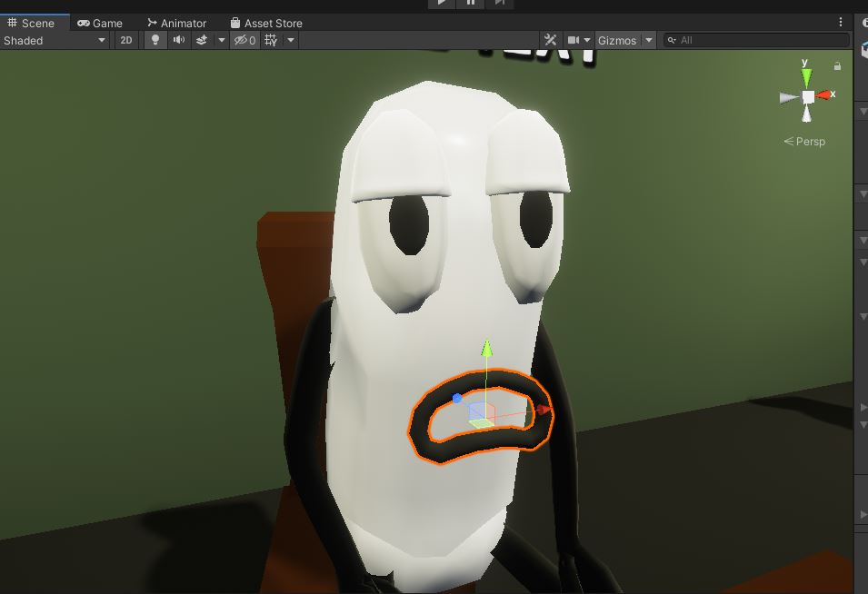Toggle the orientation gizmo lock icon
The height and width of the screenshot is (594, 868).
[837, 66]
